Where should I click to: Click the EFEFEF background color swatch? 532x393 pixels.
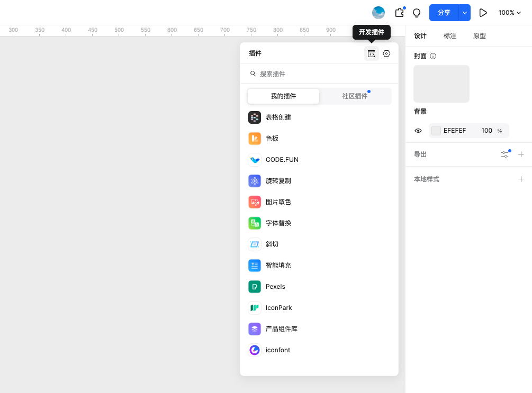click(x=436, y=131)
